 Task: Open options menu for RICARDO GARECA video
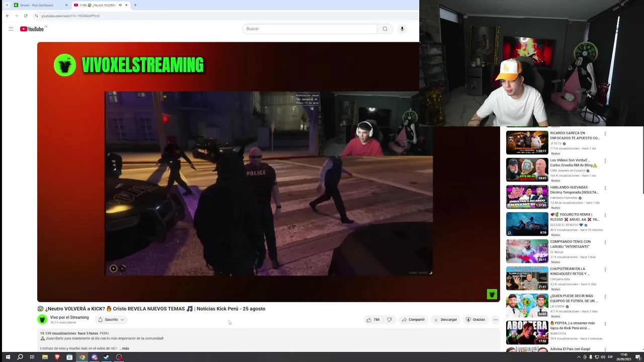point(605,134)
